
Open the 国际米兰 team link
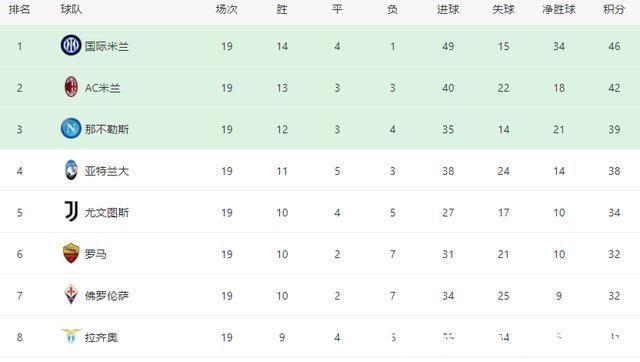click(107, 46)
